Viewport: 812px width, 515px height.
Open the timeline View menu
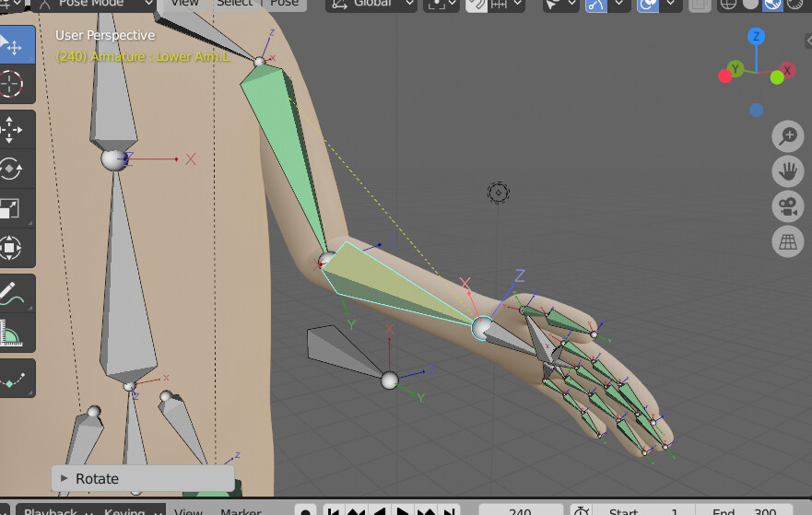(188, 511)
